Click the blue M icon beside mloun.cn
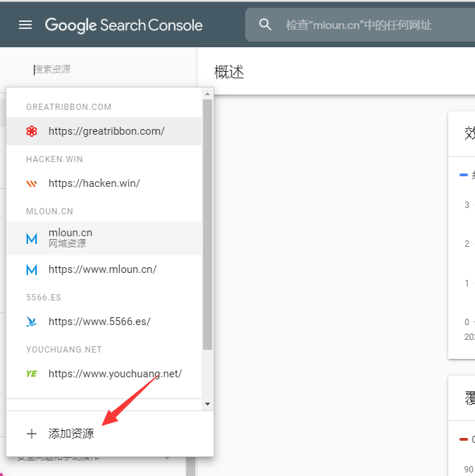 (32, 238)
